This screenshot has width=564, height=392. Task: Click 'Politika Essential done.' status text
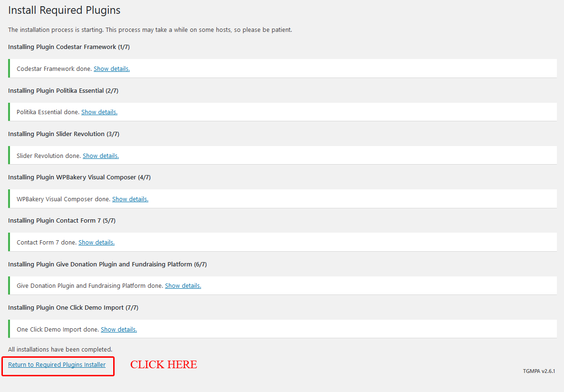48,112
